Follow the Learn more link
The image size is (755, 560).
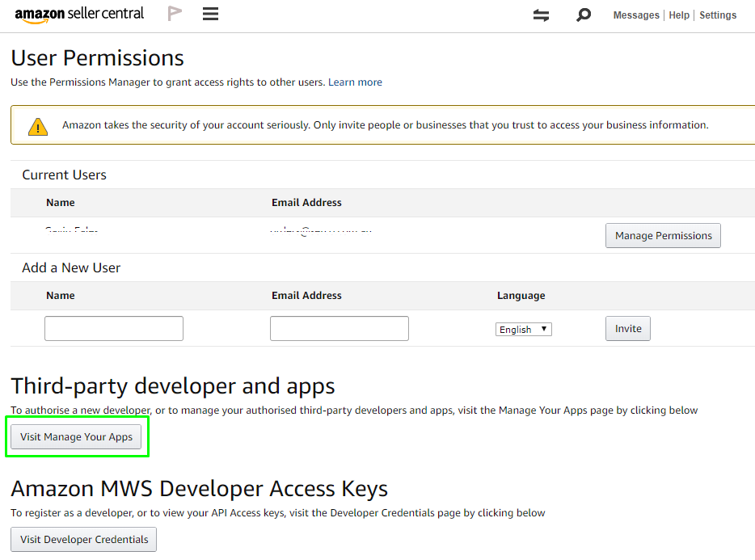pyautogui.click(x=355, y=82)
